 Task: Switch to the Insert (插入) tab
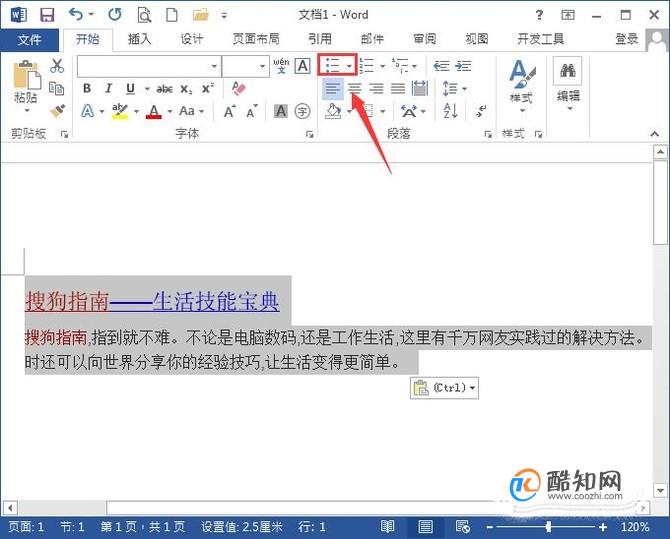(139, 40)
